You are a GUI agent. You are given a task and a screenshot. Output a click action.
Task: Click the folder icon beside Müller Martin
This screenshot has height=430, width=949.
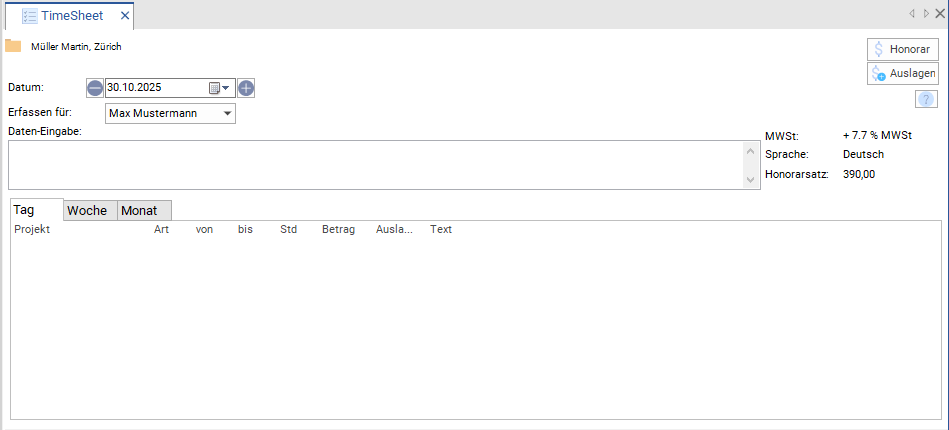tap(13, 46)
